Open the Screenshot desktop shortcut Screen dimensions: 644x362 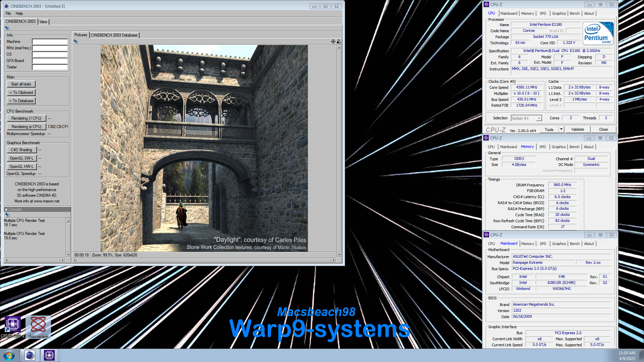coord(38,327)
